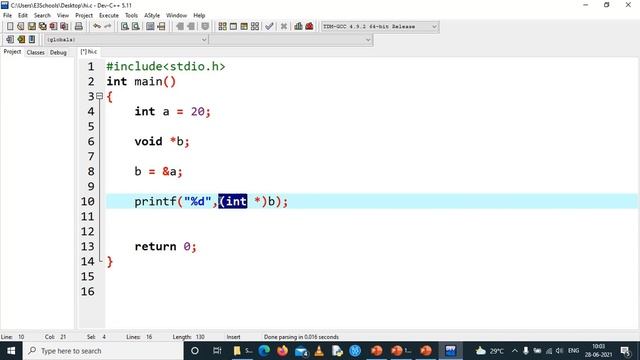Open the Tools menu
640x360 pixels.
click(x=131, y=16)
